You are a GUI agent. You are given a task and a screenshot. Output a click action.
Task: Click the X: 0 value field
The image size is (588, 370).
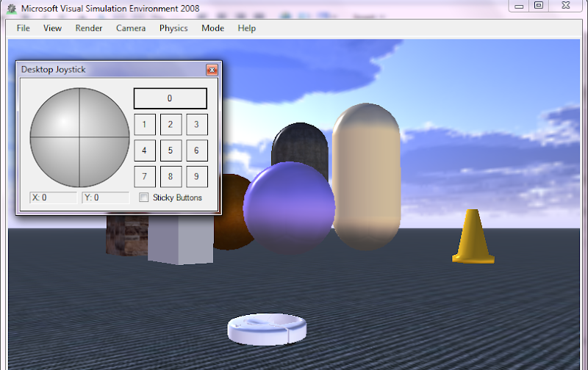[x=53, y=197]
